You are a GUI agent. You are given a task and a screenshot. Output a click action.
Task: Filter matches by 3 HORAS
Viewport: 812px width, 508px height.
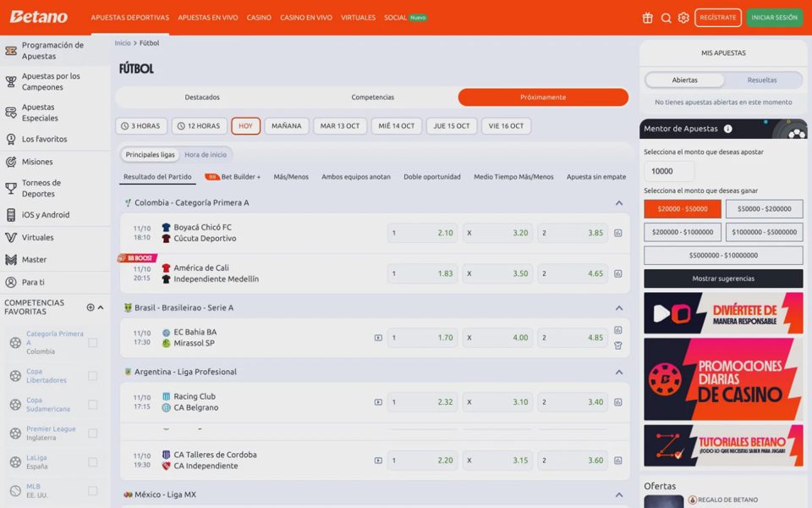click(141, 126)
